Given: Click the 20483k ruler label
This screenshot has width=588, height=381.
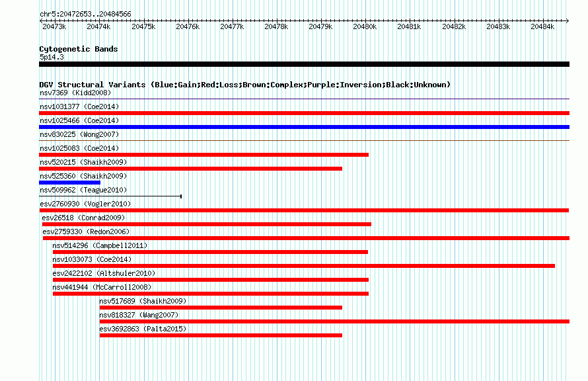Looking at the screenshot, I should pos(498,26).
